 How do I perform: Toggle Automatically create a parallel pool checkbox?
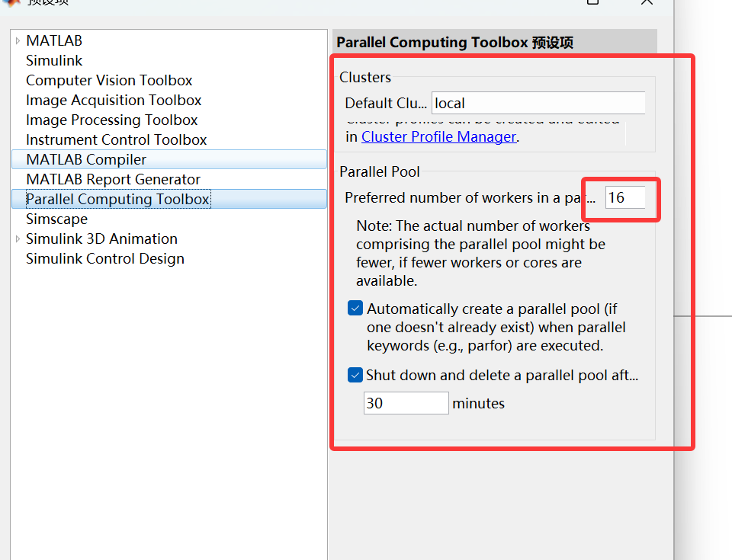(x=355, y=309)
